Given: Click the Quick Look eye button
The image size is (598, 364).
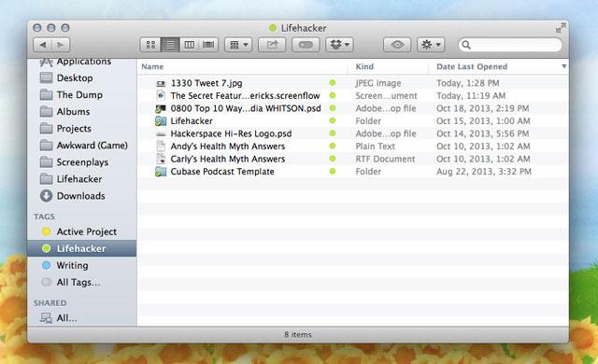Looking at the screenshot, I should tap(397, 45).
